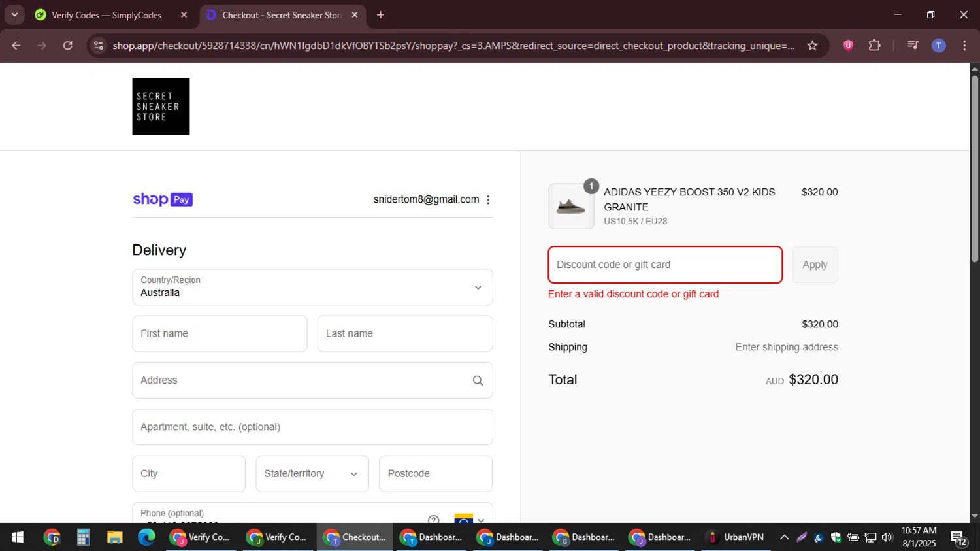View site information for shop.app

[99, 46]
